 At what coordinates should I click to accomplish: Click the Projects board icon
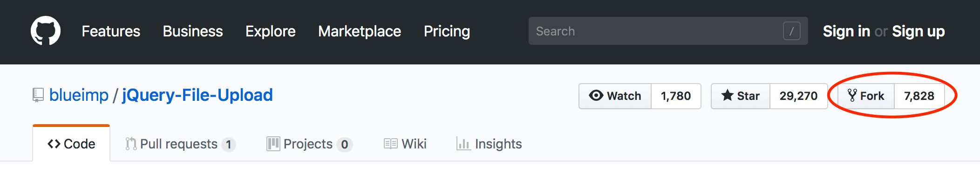(273, 144)
